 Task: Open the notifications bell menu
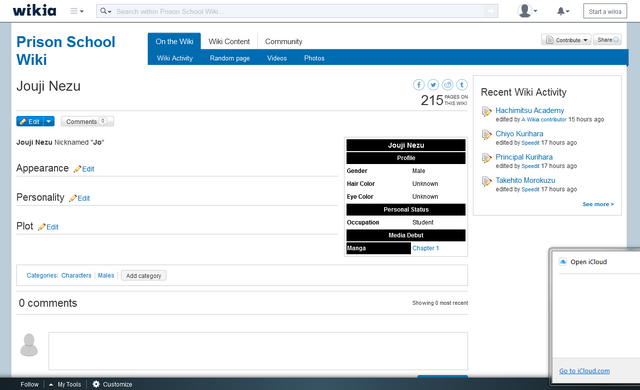(x=563, y=11)
